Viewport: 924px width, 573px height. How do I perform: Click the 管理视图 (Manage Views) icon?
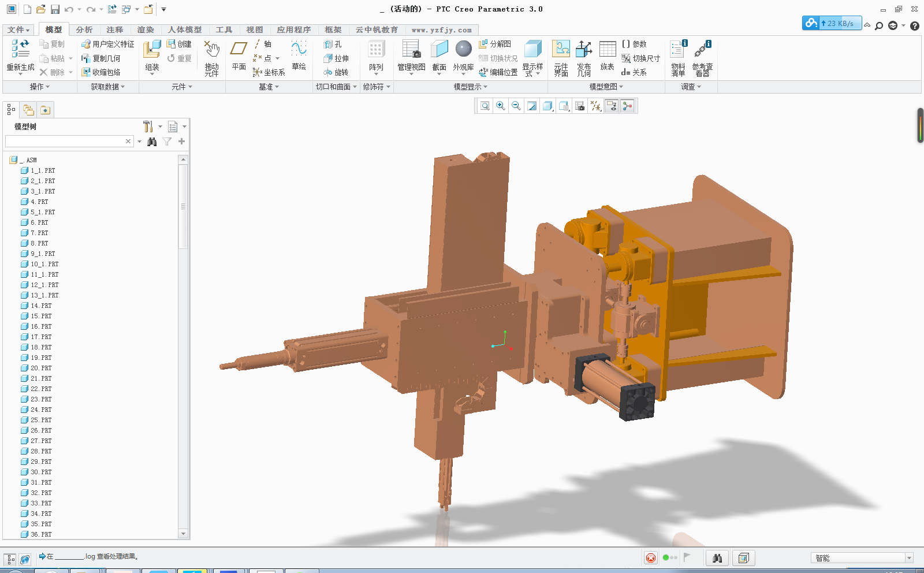(411, 50)
